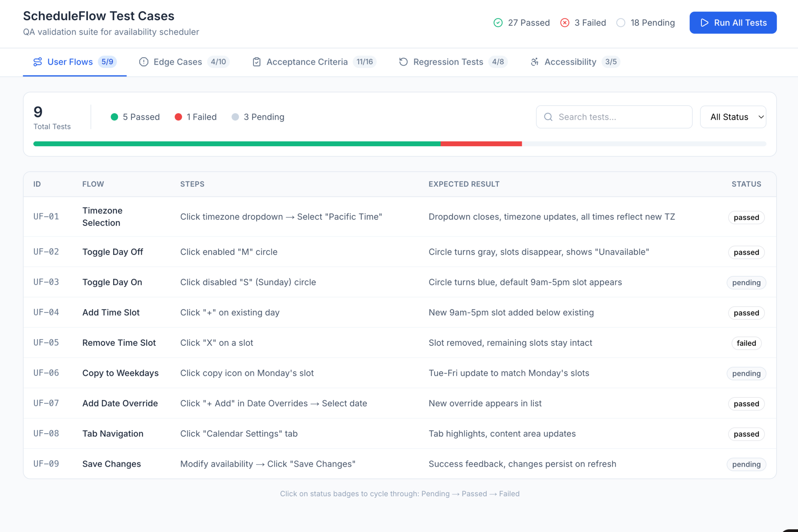Click the magnifier icon in the search field
The width and height of the screenshot is (798, 532).
click(x=548, y=117)
